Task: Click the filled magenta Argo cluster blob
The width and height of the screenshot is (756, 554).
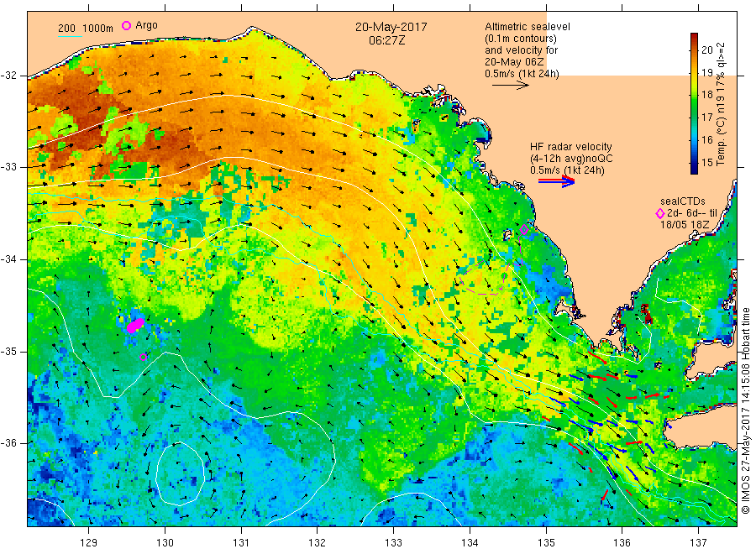Action: coord(135,325)
